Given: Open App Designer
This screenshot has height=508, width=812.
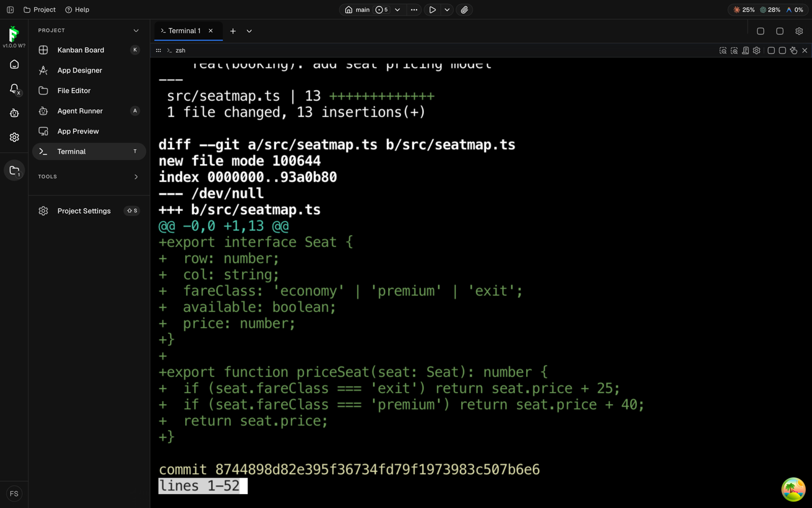Looking at the screenshot, I should point(89,70).
